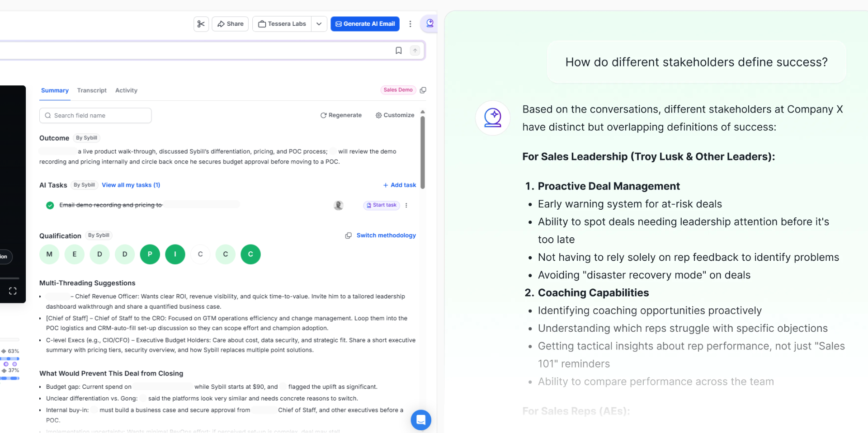Click the up-arrow submit icon
Viewport: 868px width, 433px height.
pyautogui.click(x=415, y=51)
